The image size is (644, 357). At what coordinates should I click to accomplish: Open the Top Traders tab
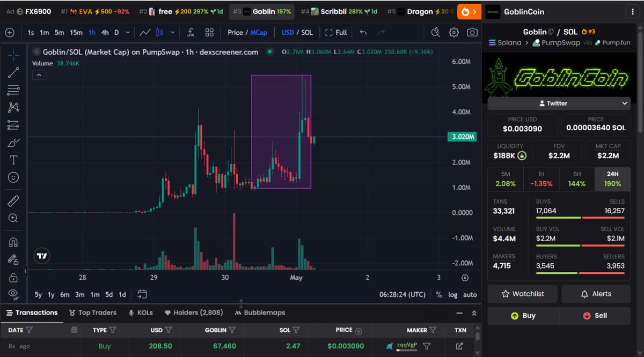click(x=93, y=313)
